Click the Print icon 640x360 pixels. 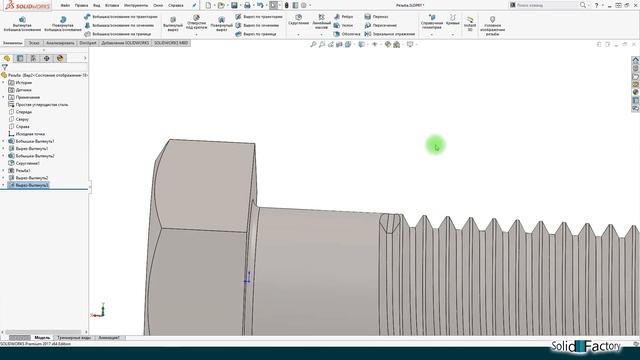coord(247,5)
